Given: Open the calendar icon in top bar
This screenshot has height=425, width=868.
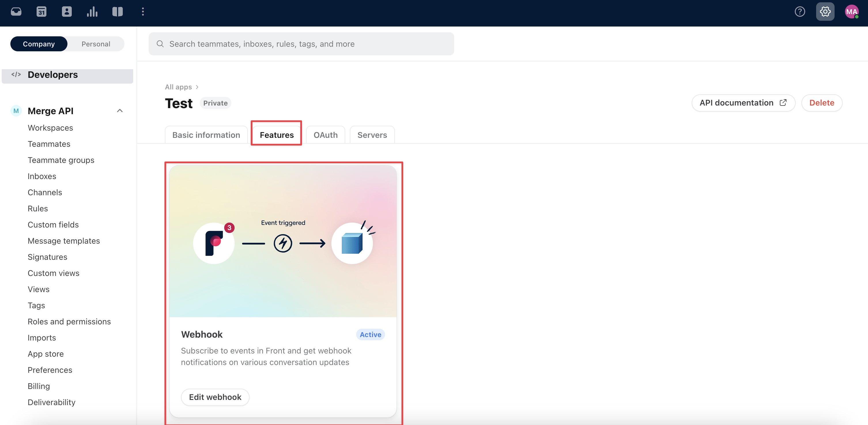Looking at the screenshot, I should coord(41,12).
